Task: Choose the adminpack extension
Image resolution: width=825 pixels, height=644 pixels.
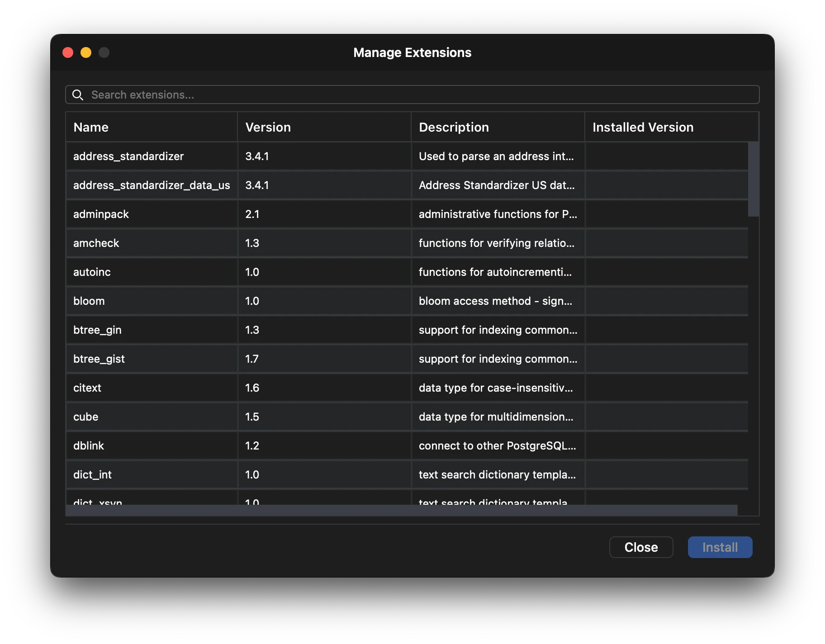Action: (101, 214)
